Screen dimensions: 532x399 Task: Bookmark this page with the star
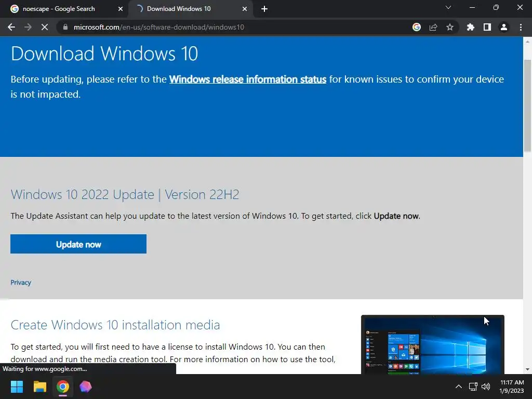[450, 27]
